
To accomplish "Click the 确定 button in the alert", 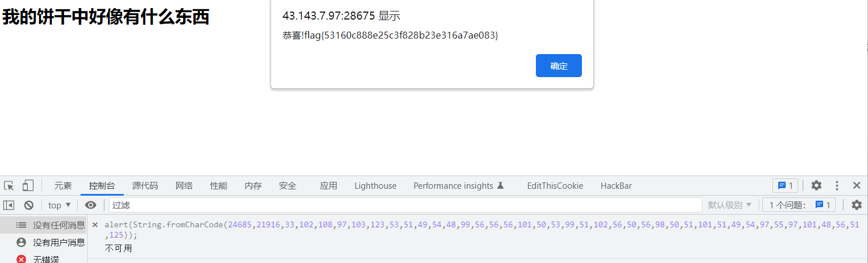I will pyautogui.click(x=558, y=66).
